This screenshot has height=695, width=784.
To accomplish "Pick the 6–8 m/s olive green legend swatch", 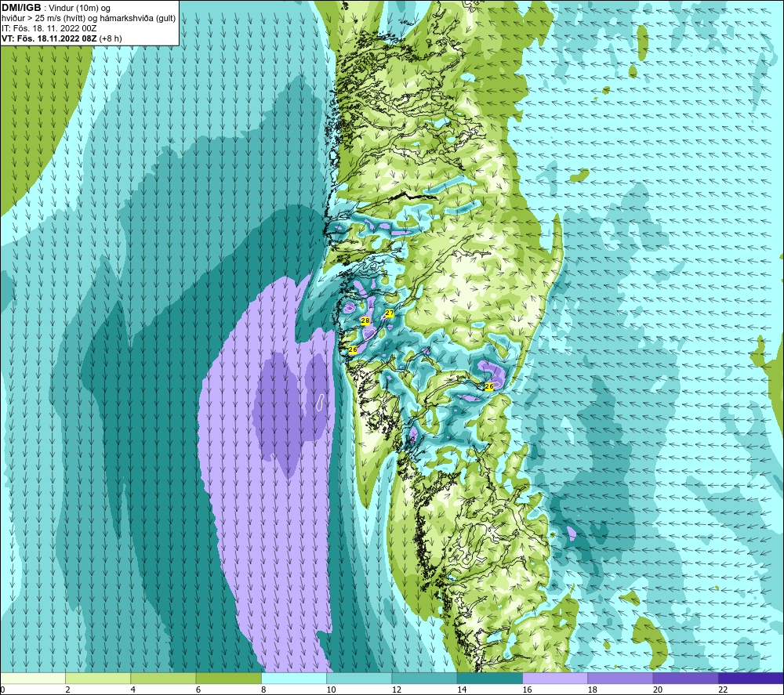I will [x=228, y=679].
